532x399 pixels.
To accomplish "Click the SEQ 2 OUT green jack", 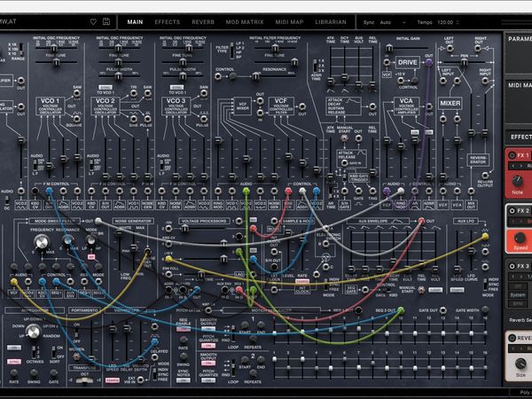I will (x=401, y=310).
